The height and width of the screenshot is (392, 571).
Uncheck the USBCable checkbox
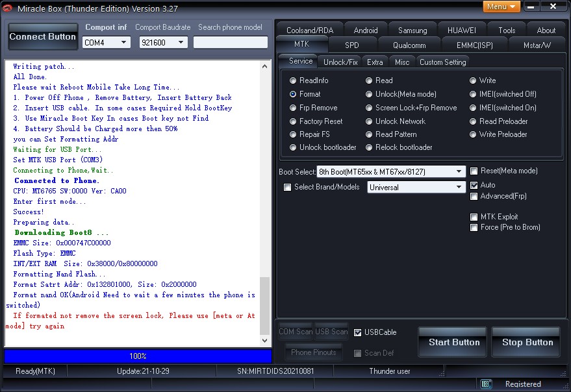coord(357,332)
